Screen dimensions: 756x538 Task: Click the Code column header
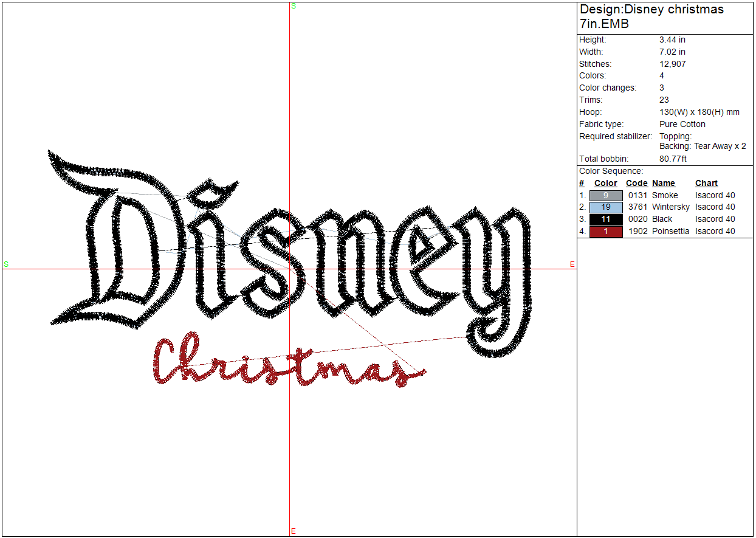click(x=636, y=184)
